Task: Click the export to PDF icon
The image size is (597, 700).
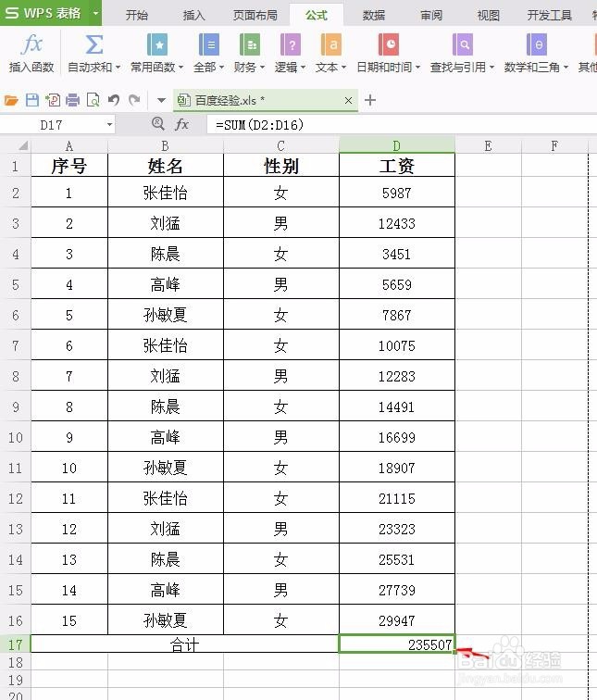Action: pos(53,100)
